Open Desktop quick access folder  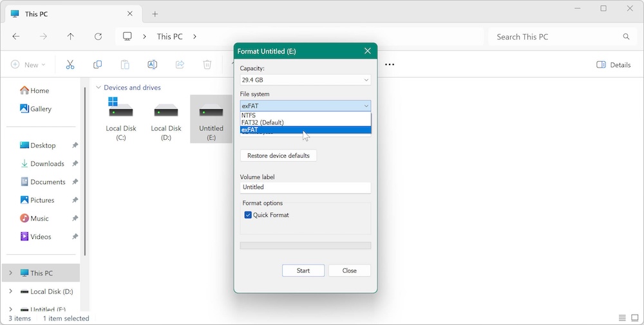[x=38, y=145]
